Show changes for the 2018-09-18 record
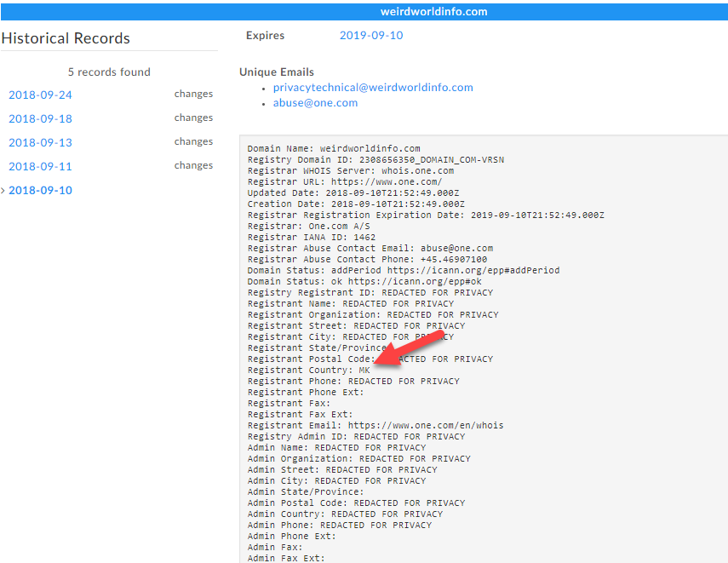728x563 pixels. (x=193, y=118)
